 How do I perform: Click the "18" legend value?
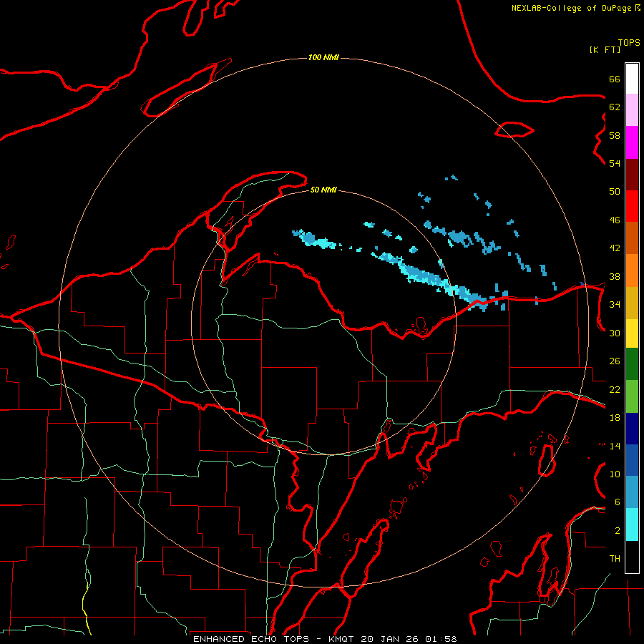click(615, 418)
